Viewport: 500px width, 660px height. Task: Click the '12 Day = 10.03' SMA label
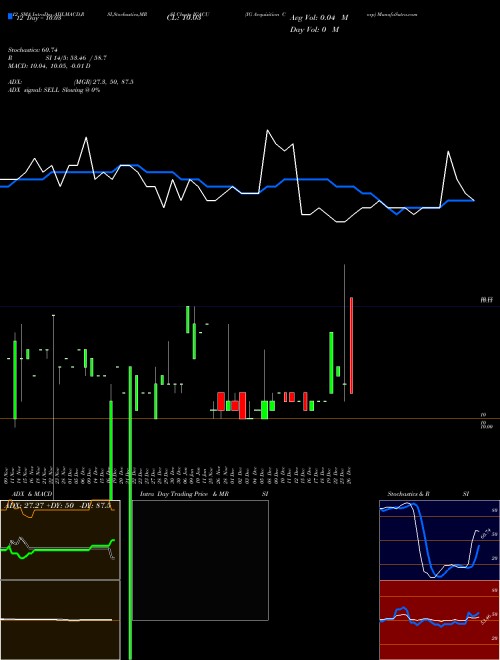click(39, 18)
